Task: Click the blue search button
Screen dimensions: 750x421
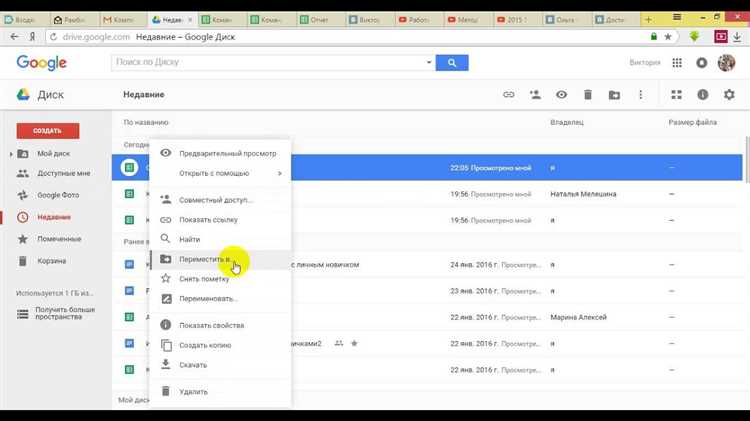Action: point(452,63)
